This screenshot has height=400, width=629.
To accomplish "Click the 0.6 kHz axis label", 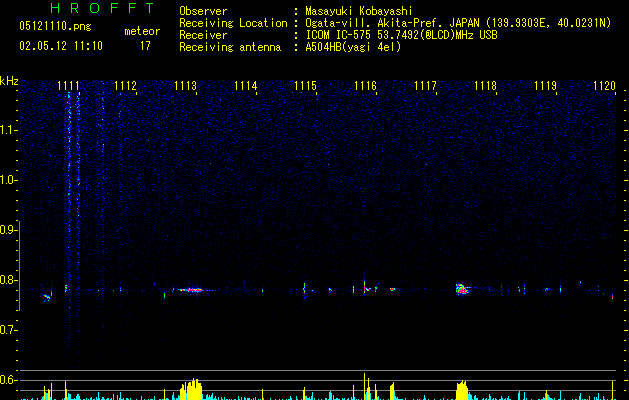I will tap(9, 380).
